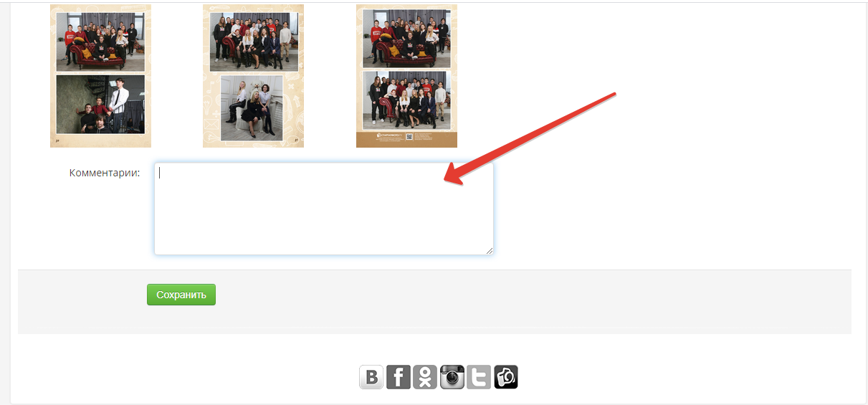
Task: Select group photo atop second page
Action: [254, 42]
